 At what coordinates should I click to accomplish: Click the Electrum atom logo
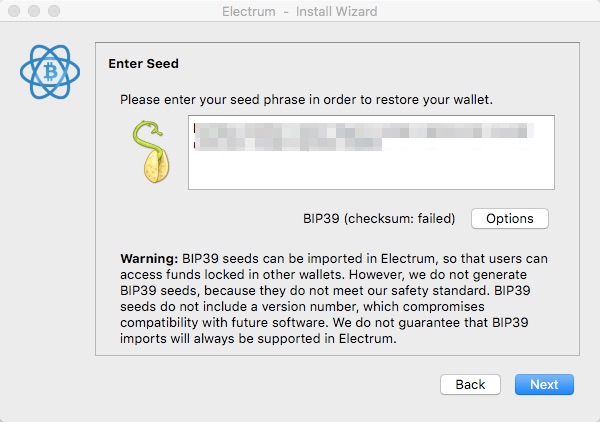(50, 72)
